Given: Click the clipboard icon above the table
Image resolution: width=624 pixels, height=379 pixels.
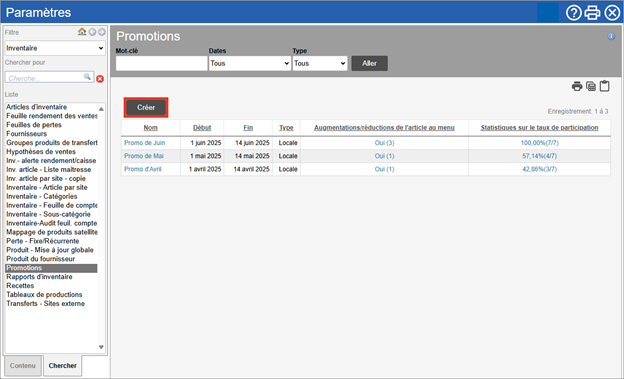Looking at the screenshot, I should 604,86.
